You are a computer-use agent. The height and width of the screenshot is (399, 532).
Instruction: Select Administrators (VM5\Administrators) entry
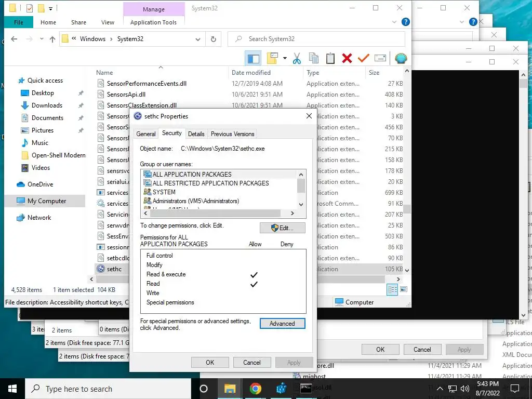pos(191,201)
